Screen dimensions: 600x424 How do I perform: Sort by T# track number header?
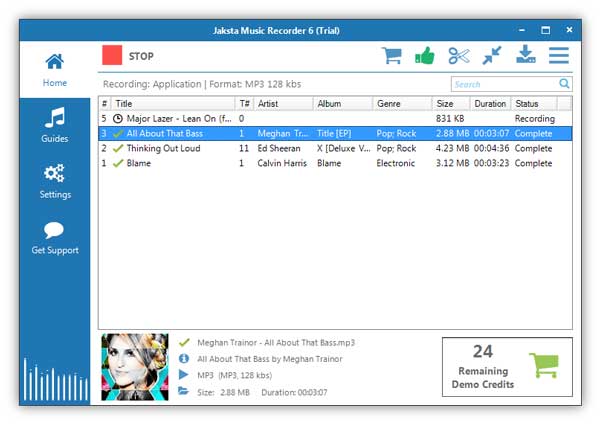click(245, 104)
